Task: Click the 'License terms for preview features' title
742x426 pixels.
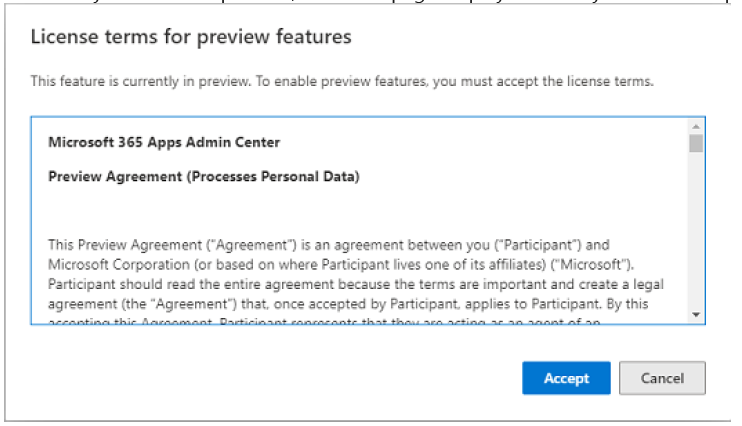Action: [191, 36]
